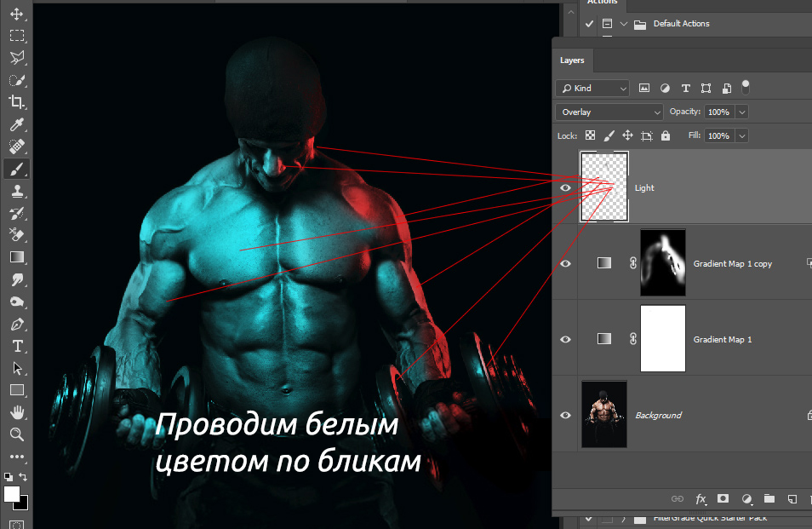Screen dimensions: 812x529
Task: Select the Horizontal Type tool
Action: (x=16, y=346)
